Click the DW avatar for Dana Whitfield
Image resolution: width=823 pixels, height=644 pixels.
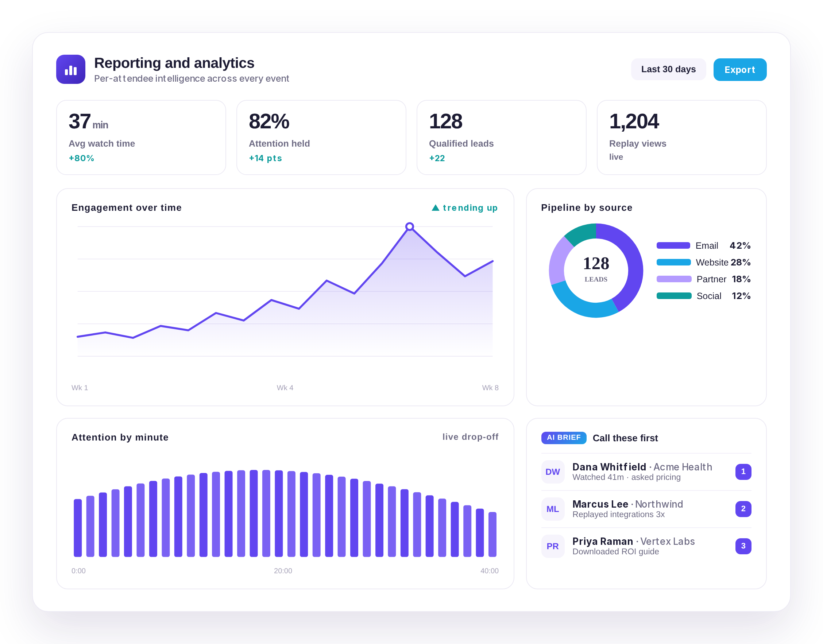click(x=553, y=472)
